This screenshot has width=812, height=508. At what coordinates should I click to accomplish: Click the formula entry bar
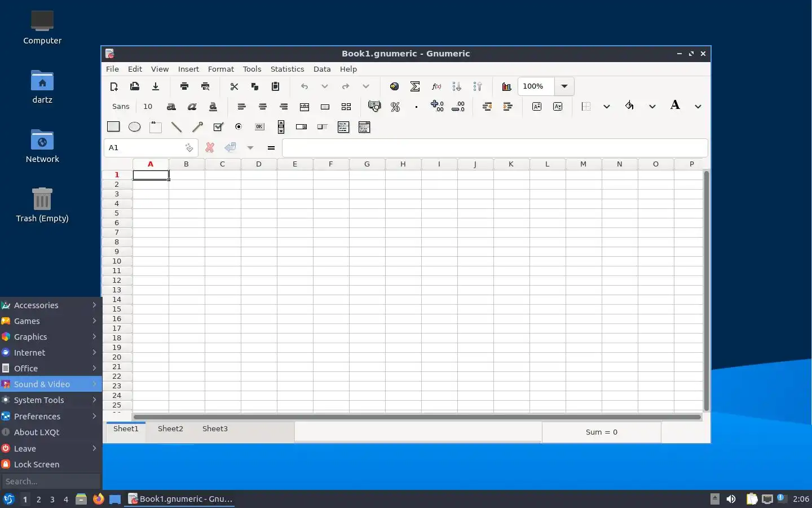point(495,148)
